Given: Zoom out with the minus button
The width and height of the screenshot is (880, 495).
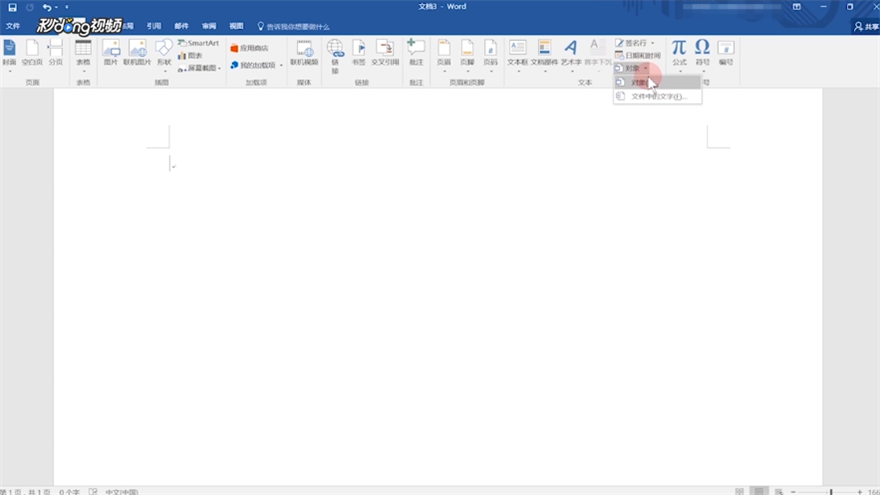Looking at the screenshot, I should pyautogui.click(x=793, y=492).
